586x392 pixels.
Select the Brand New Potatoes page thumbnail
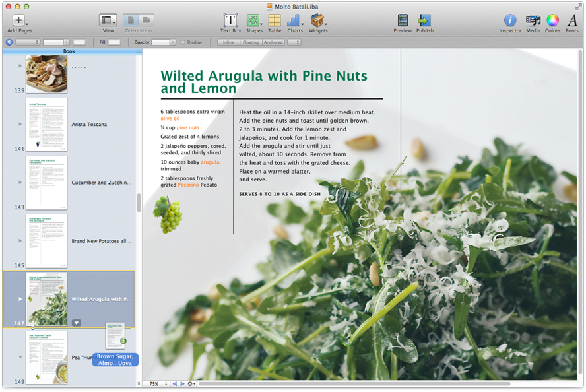47,241
